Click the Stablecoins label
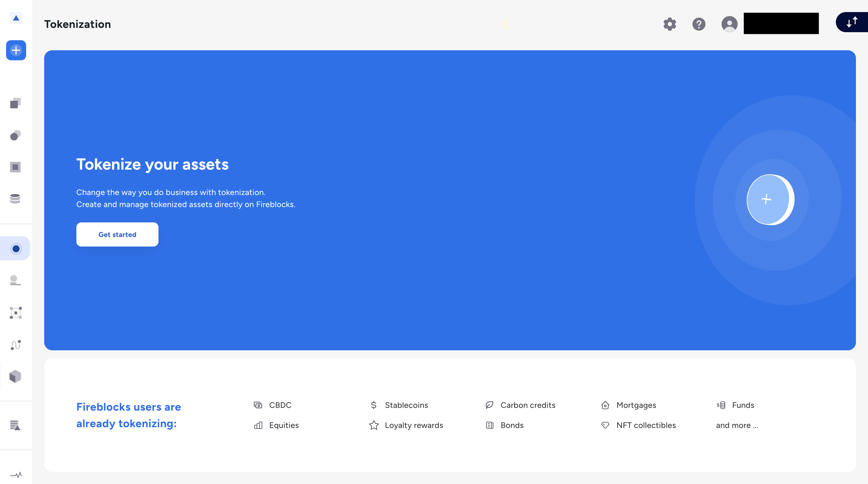The image size is (868, 484). coord(406,405)
